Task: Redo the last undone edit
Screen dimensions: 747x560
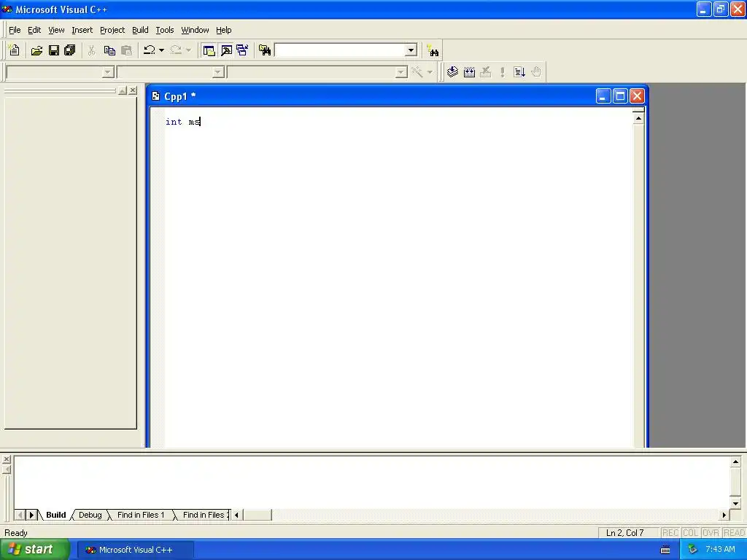Action: pyautogui.click(x=176, y=50)
